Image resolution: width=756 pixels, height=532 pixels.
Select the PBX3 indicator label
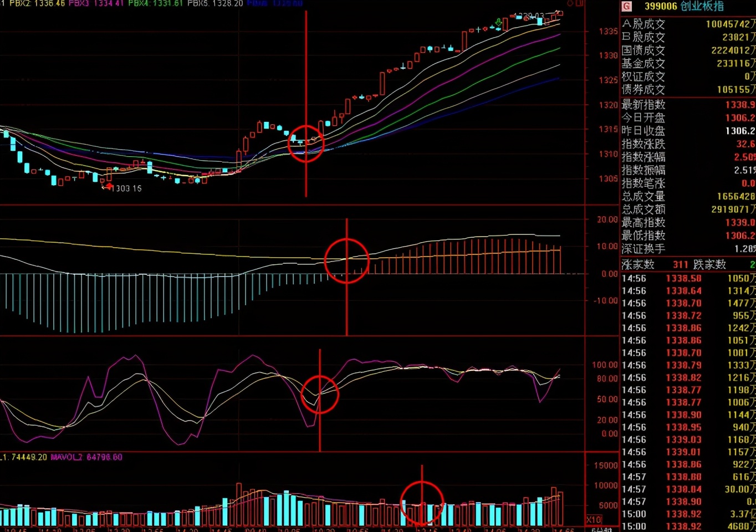click(76, 3)
